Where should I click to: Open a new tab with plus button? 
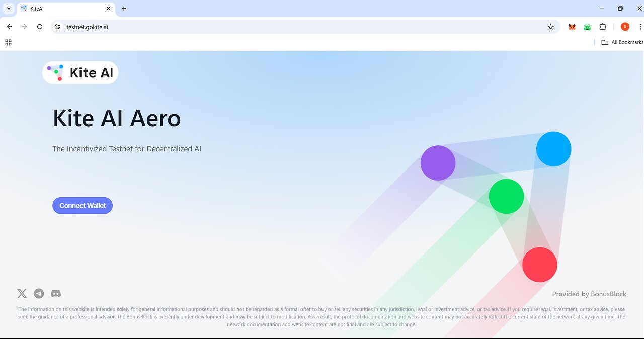(x=124, y=9)
